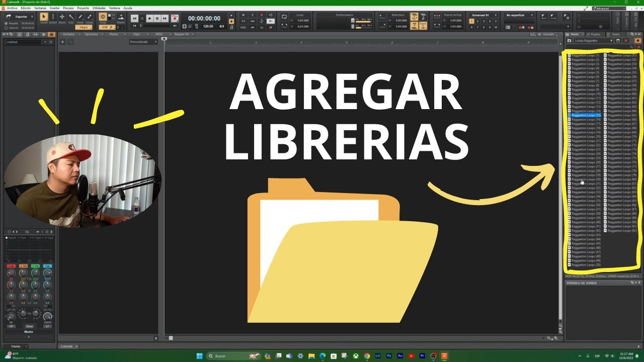
Task: Enable the Loop on/off icon
Action: [284, 18]
